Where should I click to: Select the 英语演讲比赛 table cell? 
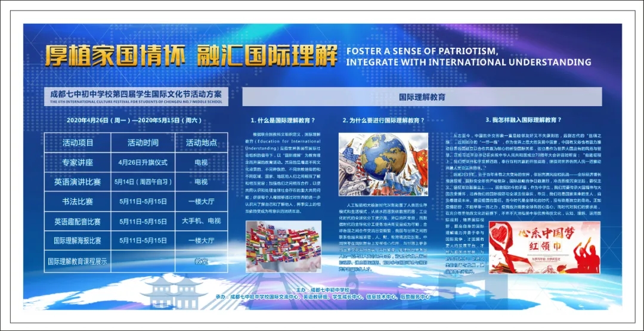click(78, 182)
